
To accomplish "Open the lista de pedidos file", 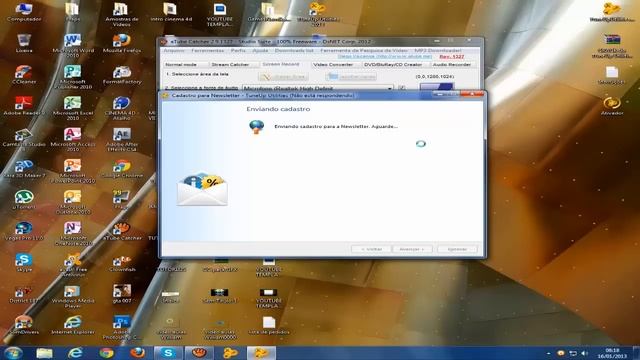I will (x=269, y=325).
